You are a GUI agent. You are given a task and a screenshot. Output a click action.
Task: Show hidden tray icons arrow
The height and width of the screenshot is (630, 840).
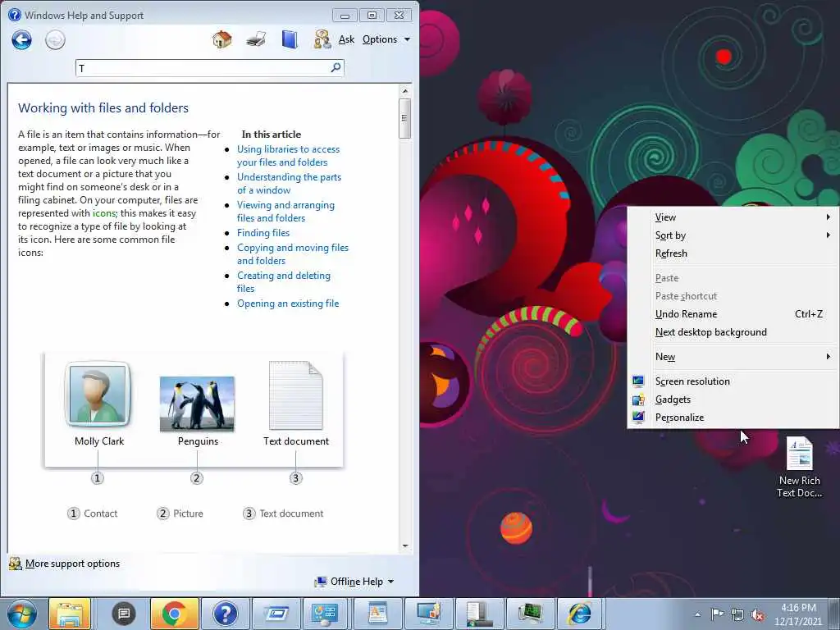697,614
